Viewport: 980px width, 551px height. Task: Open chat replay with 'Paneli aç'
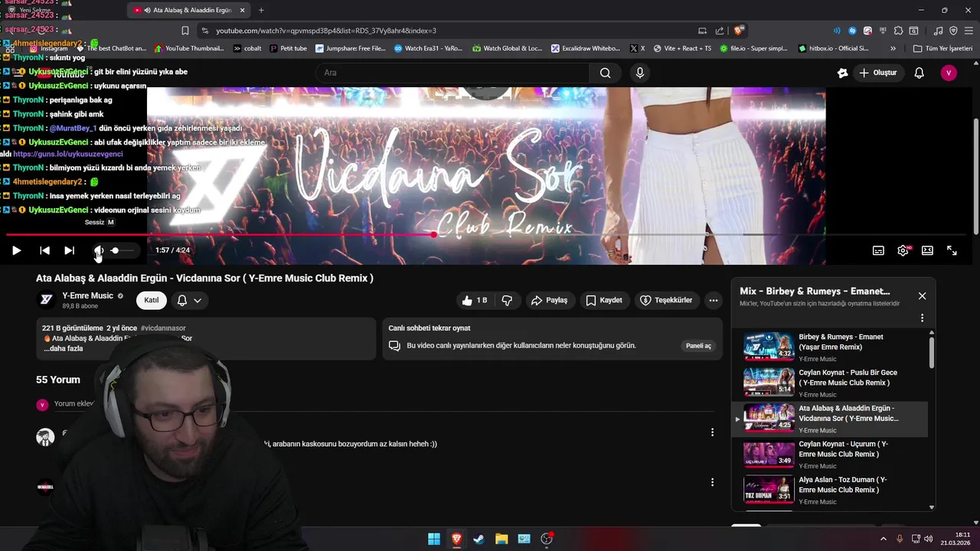[698, 346]
